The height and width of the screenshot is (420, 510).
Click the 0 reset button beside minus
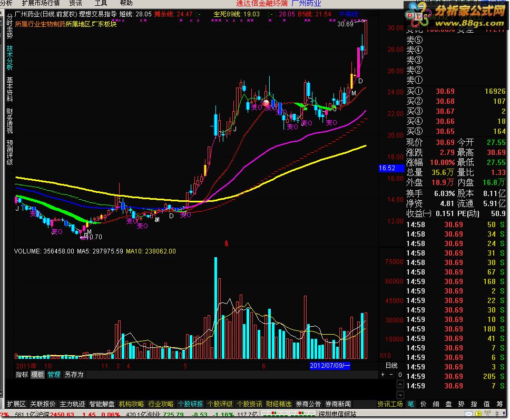pos(400,375)
